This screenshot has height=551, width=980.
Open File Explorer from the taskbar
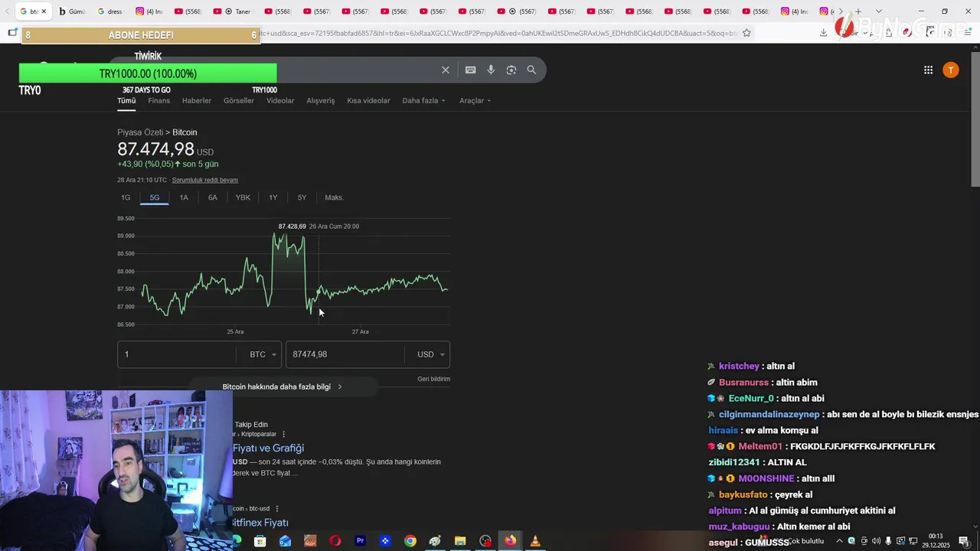460,541
